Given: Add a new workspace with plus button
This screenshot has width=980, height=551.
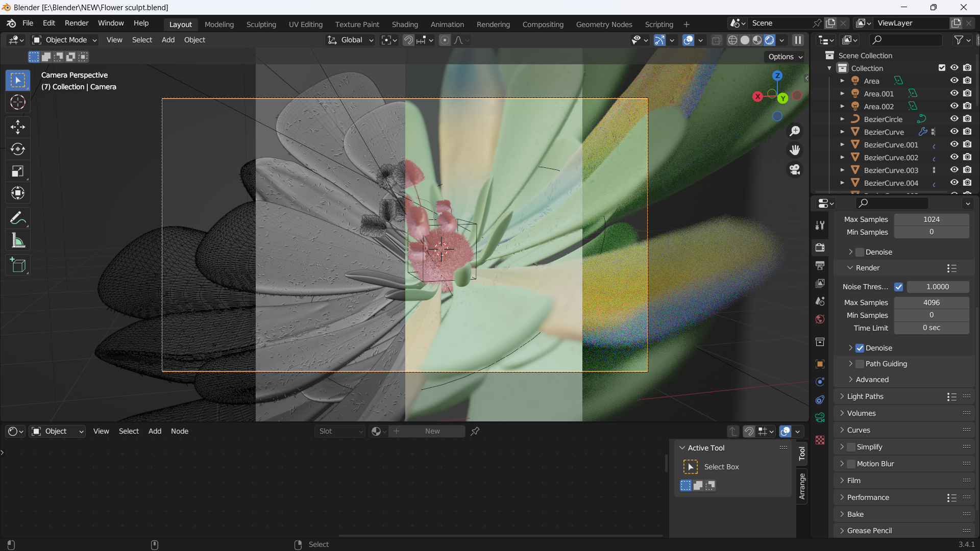Looking at the screenshot, I should pyautogui.click(x=687, y=24).
